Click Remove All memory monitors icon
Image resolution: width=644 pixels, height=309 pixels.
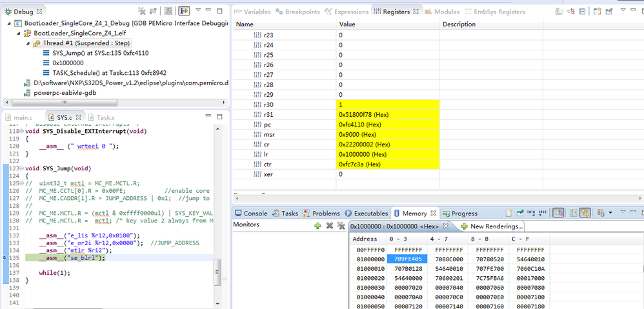coord(341,225)
